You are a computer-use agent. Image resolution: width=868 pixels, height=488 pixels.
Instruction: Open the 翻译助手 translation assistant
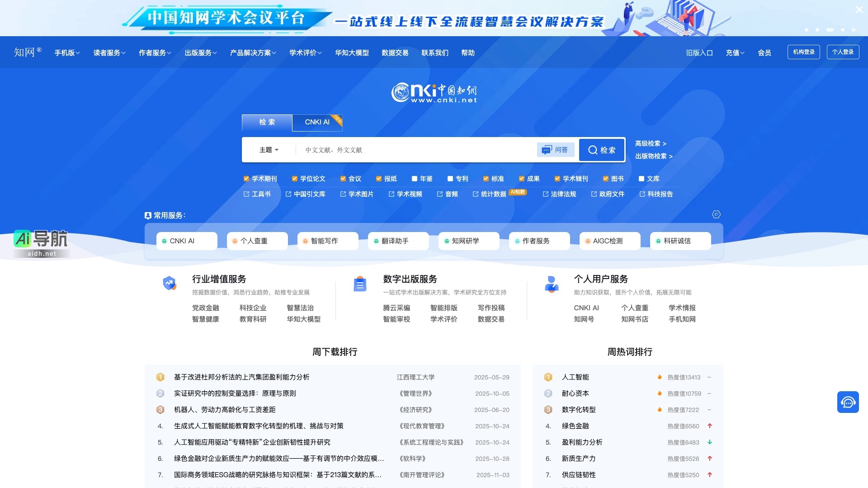point(397,241)
